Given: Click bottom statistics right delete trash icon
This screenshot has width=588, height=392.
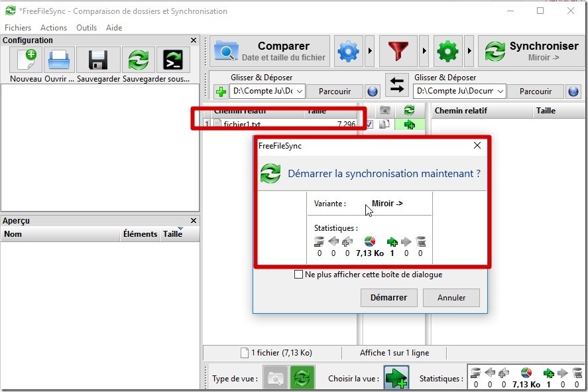Looking at the screenshot, I should pos(577,373).
